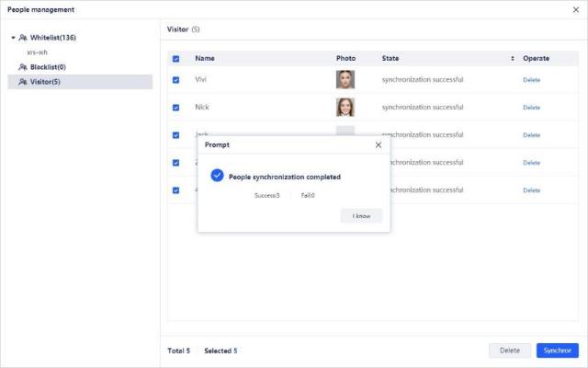Click the Blacklist group people icon

click(x=23, y=67)
